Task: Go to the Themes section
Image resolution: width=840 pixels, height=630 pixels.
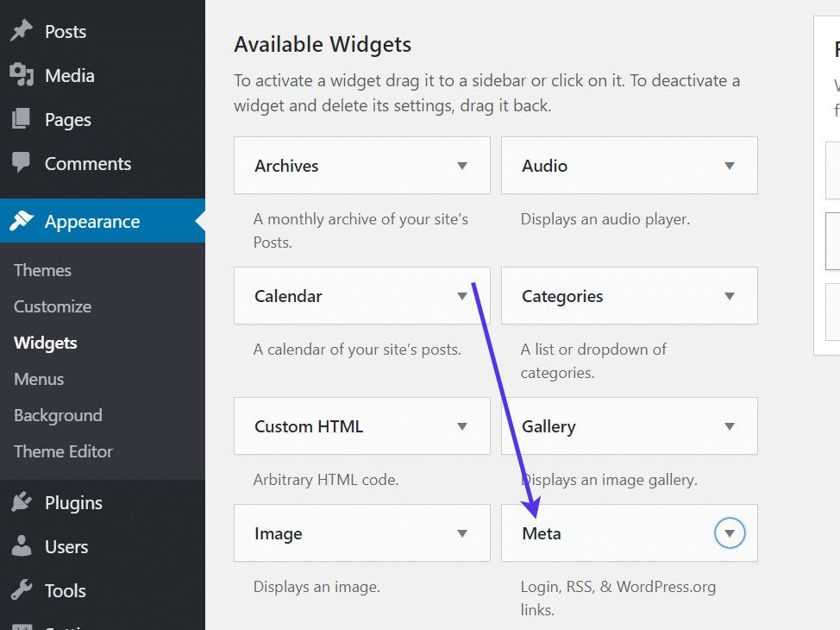Action: click(42, 270)
